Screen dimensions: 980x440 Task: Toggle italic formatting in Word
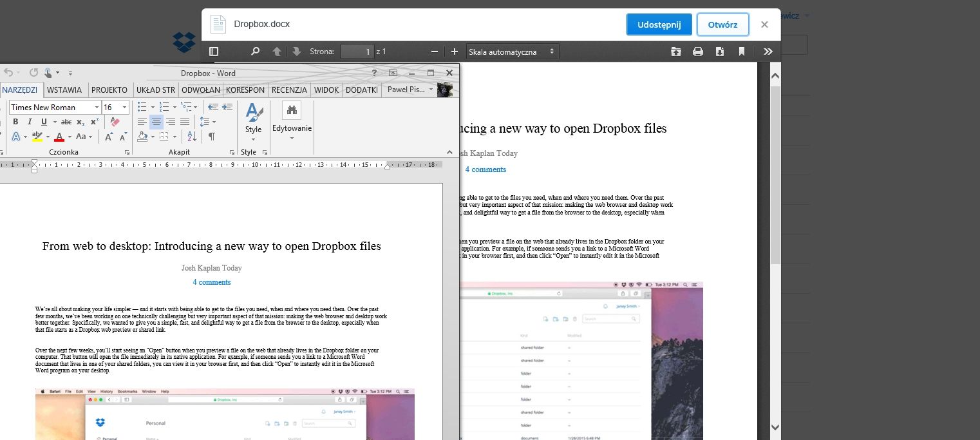click(30, 122)
